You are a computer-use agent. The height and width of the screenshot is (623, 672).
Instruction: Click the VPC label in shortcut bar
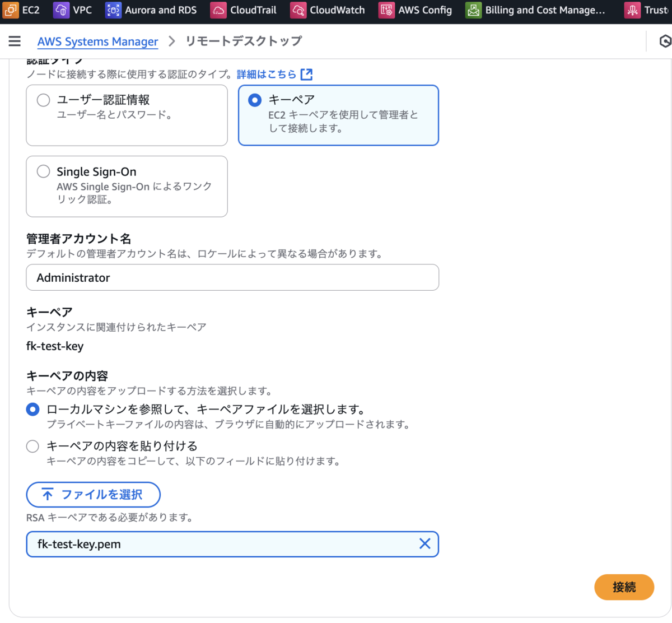[82, 10]
